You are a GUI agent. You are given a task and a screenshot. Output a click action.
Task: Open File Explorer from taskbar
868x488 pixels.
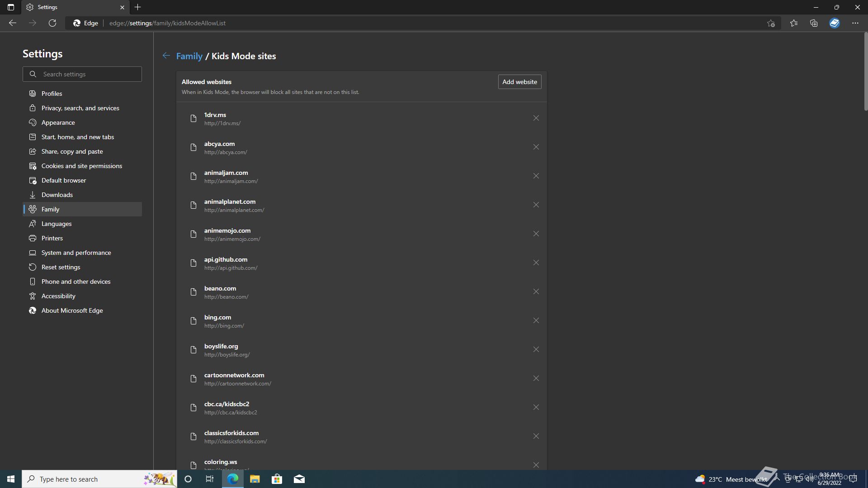[x=255, y=479]
